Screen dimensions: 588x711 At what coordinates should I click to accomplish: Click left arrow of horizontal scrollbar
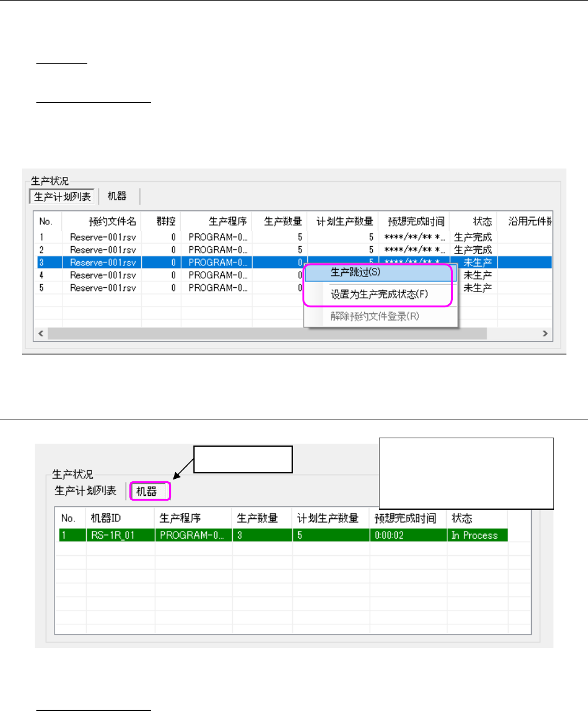click(x=41, y=333)
